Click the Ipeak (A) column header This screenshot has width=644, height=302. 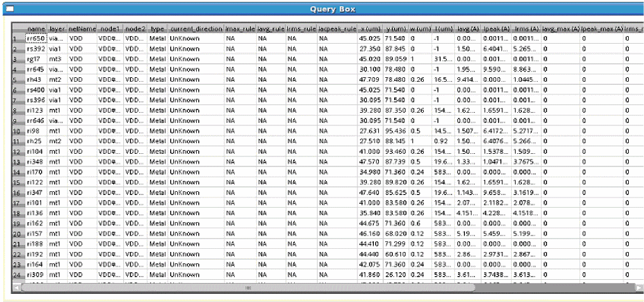tap(496, 29)
